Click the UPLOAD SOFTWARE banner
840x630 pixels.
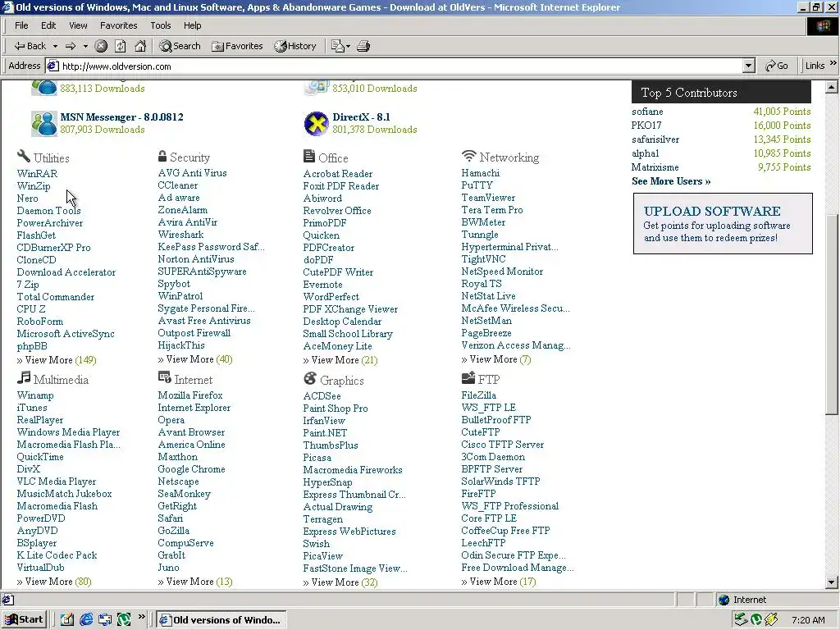(x=723, y=223)
